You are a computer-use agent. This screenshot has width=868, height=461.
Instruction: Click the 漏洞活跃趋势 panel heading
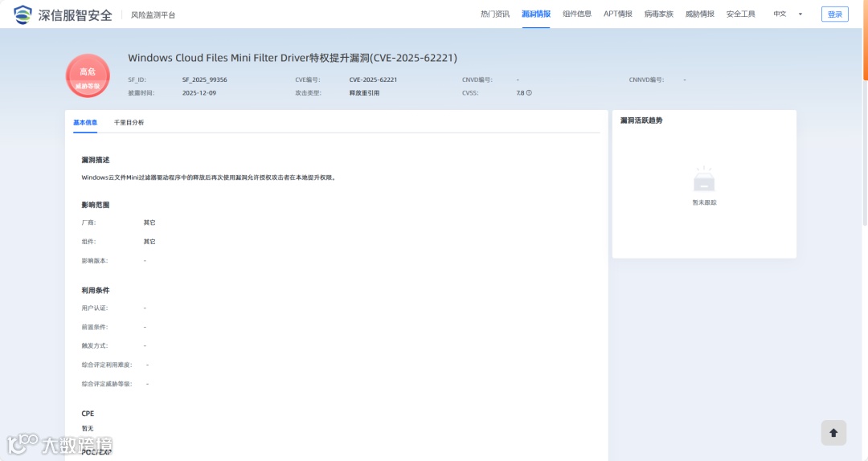coord(641,120)
